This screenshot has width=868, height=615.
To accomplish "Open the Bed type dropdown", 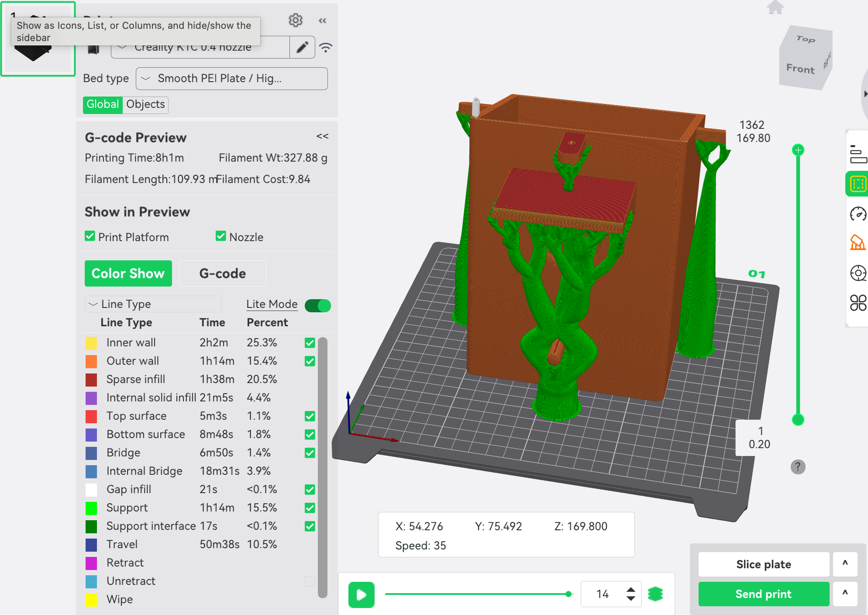I will (231, 79).
